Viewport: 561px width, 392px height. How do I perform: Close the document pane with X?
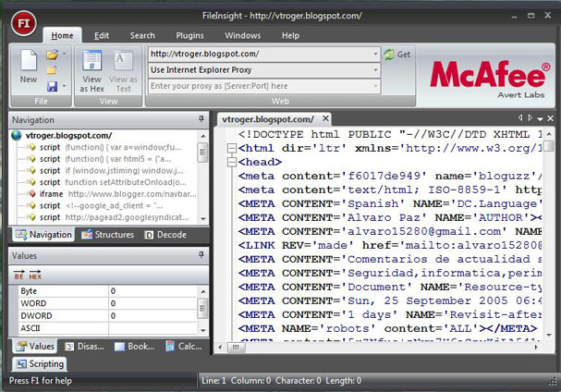coord(550,118)
